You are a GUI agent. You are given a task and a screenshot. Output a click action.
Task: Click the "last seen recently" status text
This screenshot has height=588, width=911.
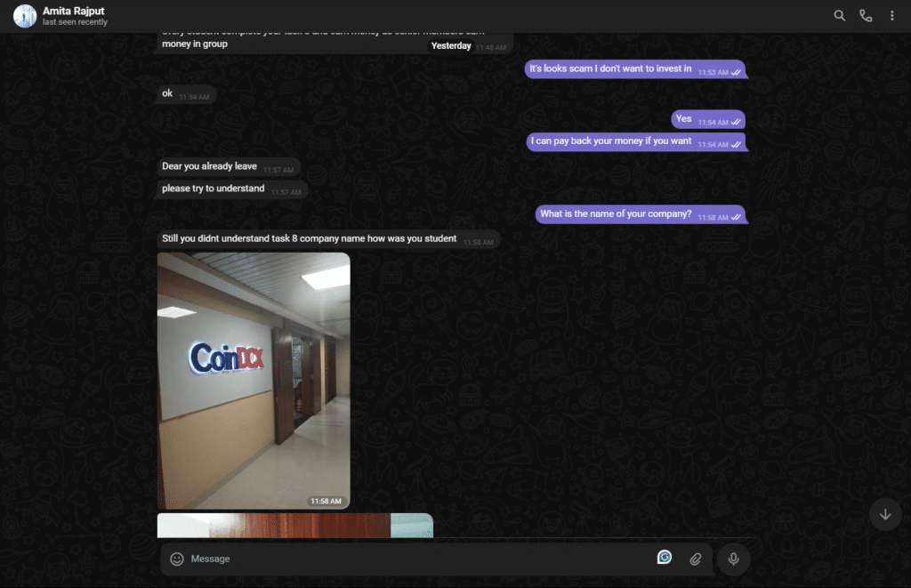coord(75,22)
